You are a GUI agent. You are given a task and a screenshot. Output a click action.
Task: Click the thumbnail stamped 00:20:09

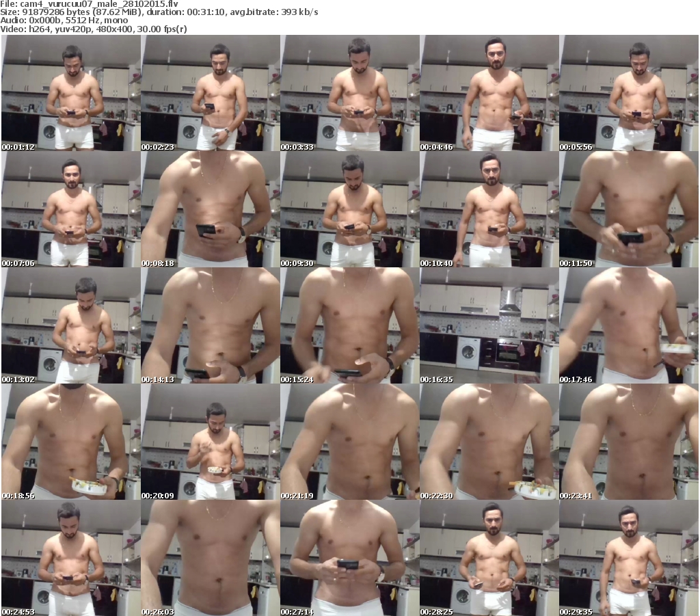pos(211,442)
